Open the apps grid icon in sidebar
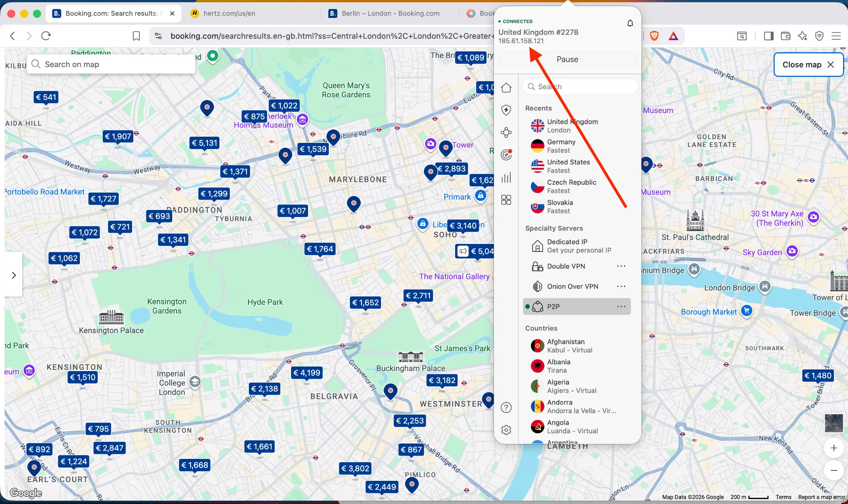Screen dimensions: 848x504 (506, 200)
